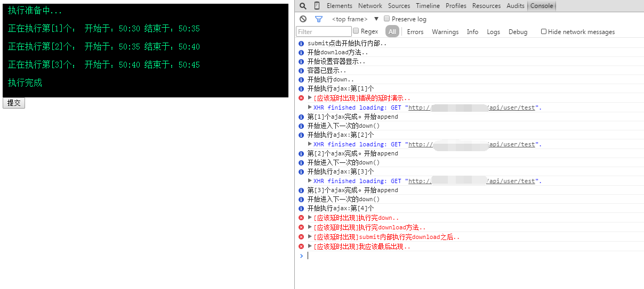Select the Console tab
644x289 pixels.
tap(542, 6)
